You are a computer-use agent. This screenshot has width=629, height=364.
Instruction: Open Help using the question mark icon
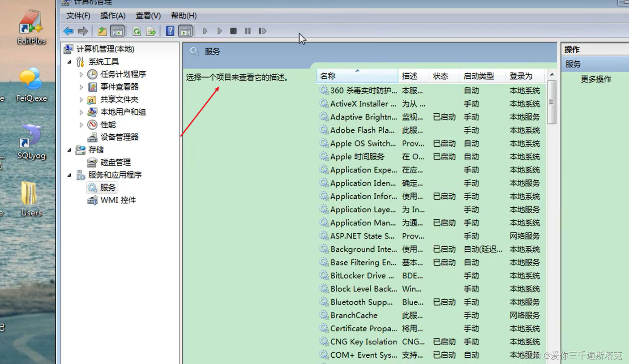pyautogui.click(x=170, y=31)
